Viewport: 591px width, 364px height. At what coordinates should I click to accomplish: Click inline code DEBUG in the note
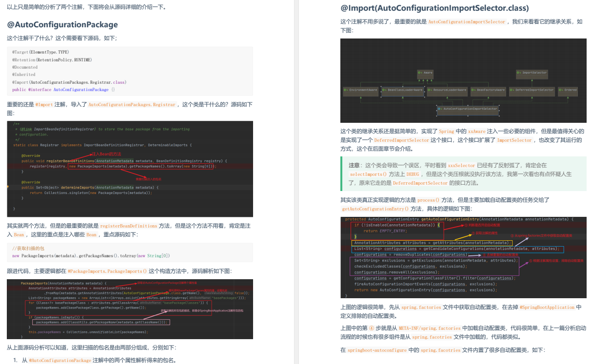pos(414,174)
